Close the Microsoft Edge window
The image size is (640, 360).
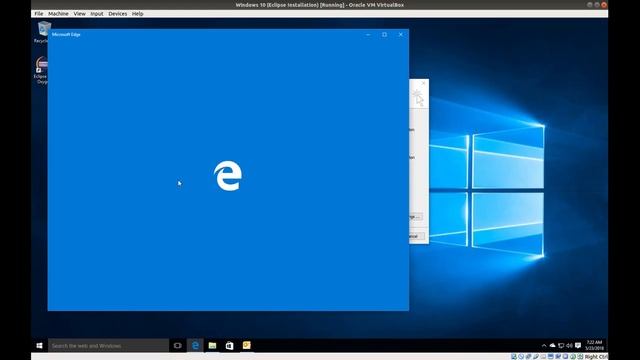click(x=401, y=35)
